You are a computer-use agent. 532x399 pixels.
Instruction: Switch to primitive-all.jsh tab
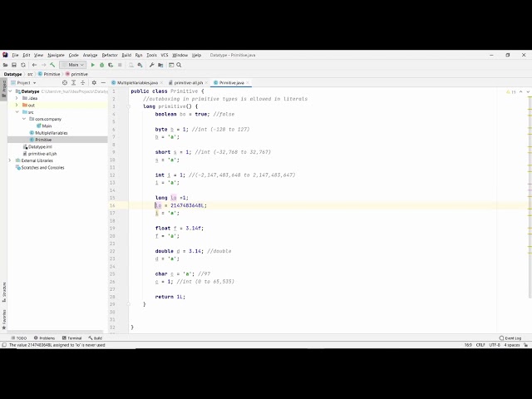tap(189, 82)
